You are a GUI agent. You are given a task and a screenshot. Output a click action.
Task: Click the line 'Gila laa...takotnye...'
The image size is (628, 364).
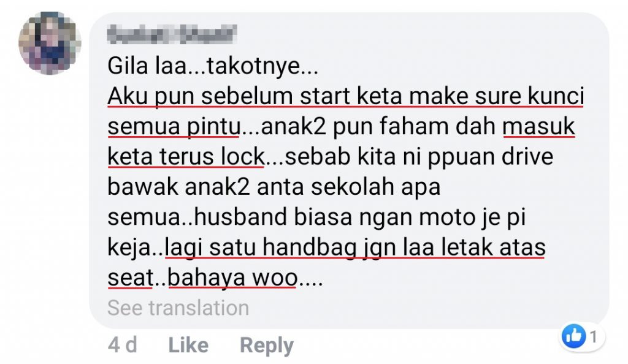coord(213,66)
